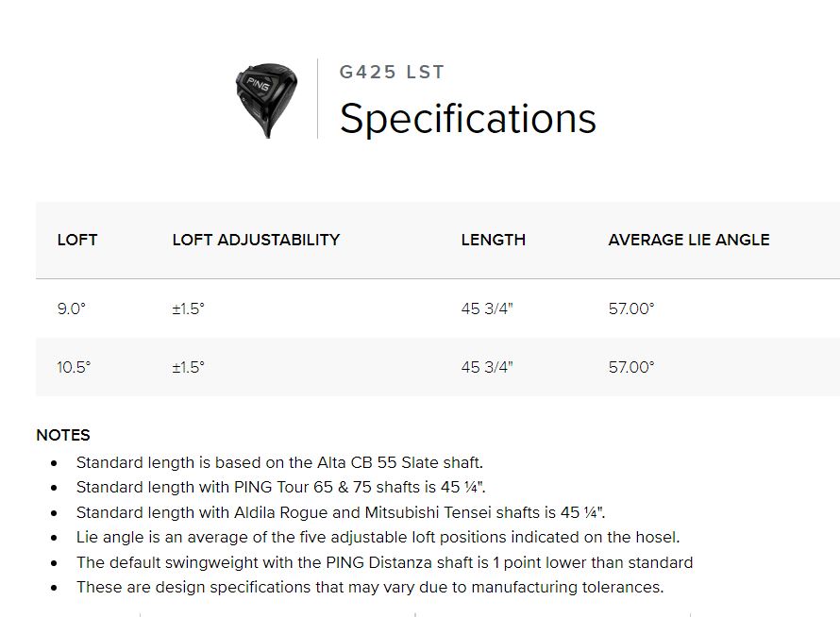Click the LENGTH column header
840x617 pixels.
point(493,240)
